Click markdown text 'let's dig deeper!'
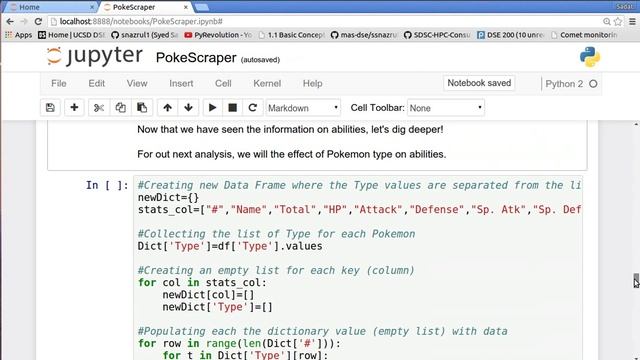This screenshot has height=360, width=640. pos(407,130)
